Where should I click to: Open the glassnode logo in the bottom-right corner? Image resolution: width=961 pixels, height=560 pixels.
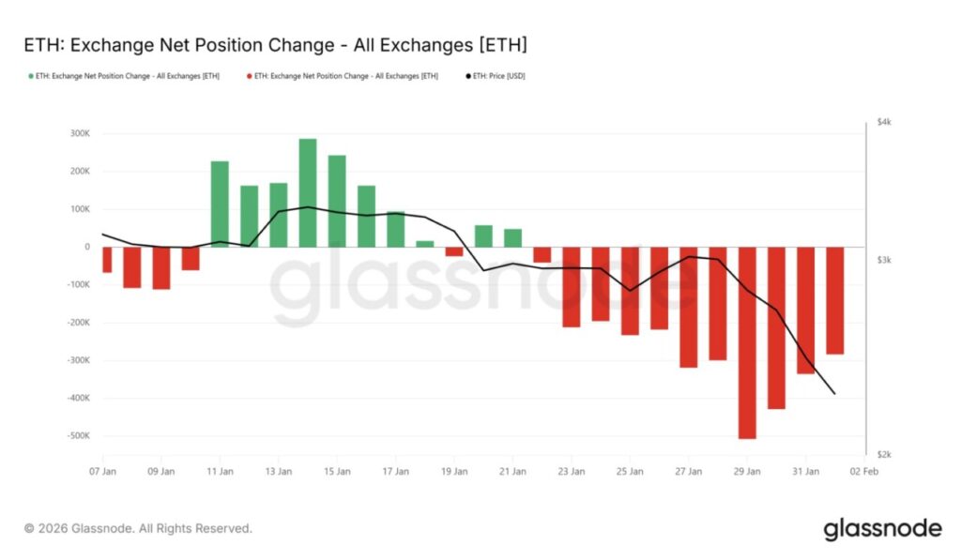click(x=881, y=529)
